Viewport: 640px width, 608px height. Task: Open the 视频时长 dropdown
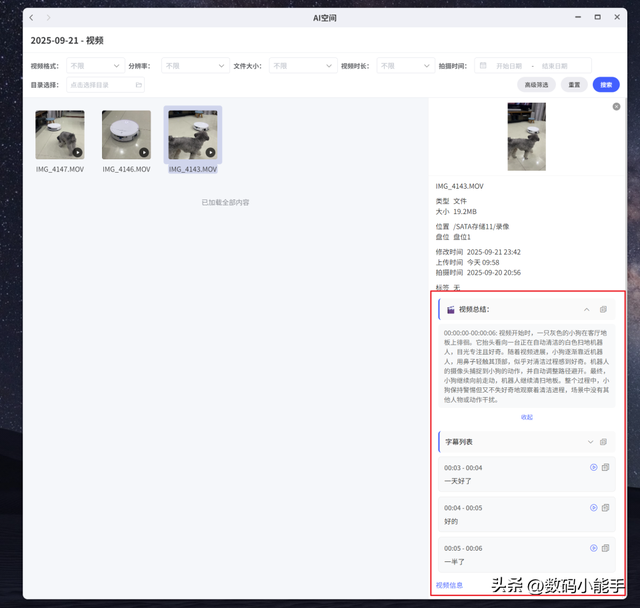pyautogui.click(x=405, y=66)
